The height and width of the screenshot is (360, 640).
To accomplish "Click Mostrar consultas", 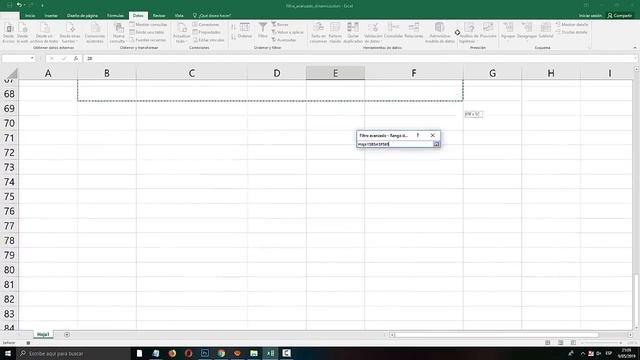I will pos(148,24).
